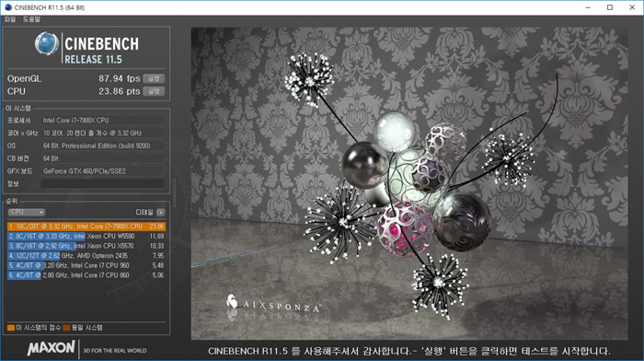
Task: Click the AIXSPONZA logo in render
Action: 273,303
